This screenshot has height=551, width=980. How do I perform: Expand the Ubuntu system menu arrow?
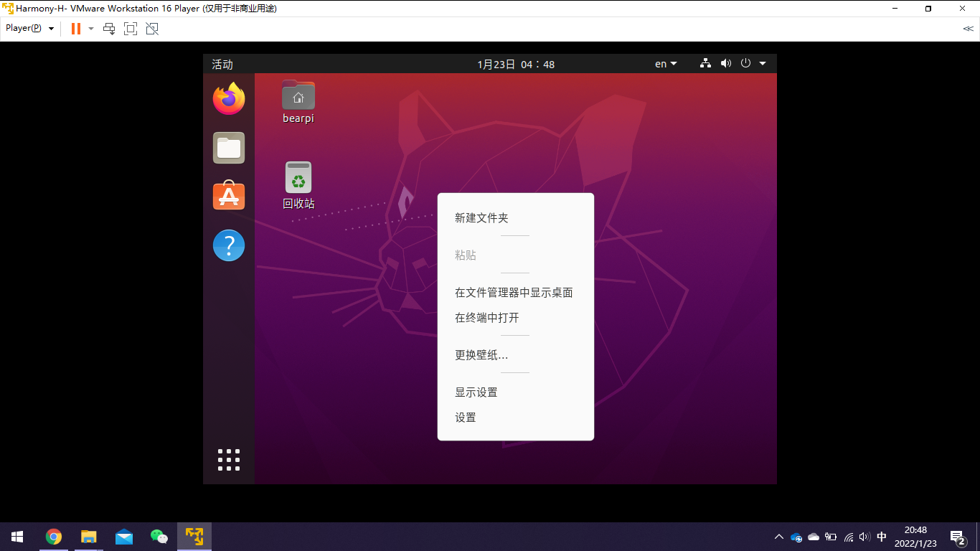pyautogui.click(x=763, y=64)
